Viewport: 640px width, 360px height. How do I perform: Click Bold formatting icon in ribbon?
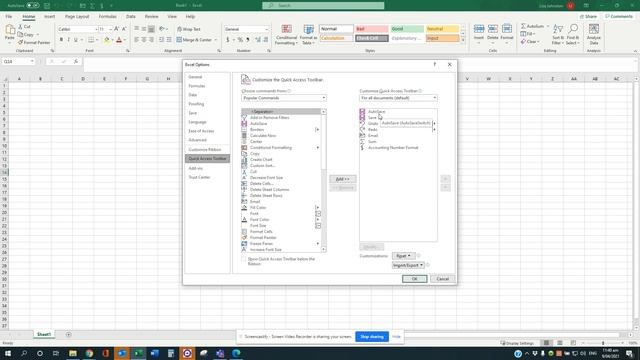point(61,40)
